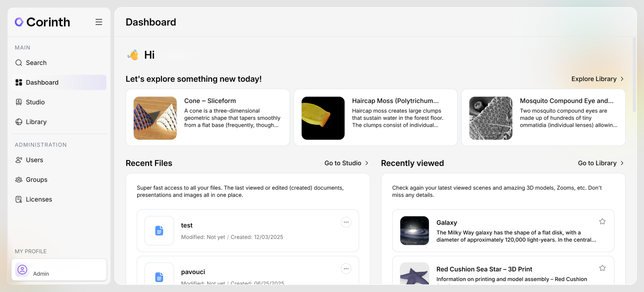Collapse the sidebar with hamburger icon
Image resolution: width=644 pixels, height=292 pixels.
coord(99,22)
